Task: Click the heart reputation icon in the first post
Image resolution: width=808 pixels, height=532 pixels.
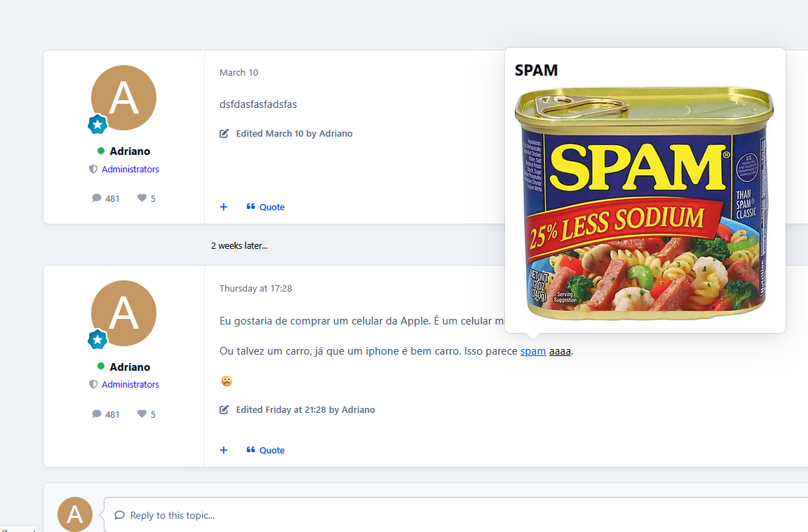Action: [142, 198]
